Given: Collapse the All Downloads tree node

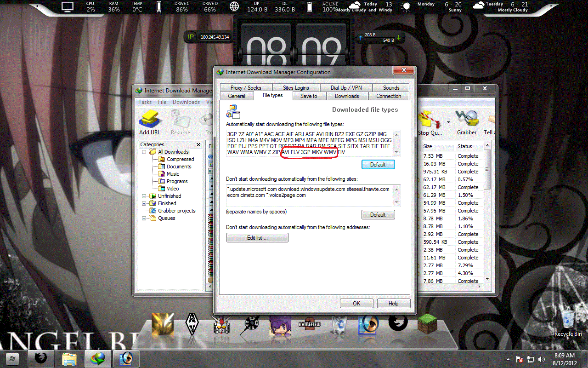Looking at the screenshot, I should [144, 152].
